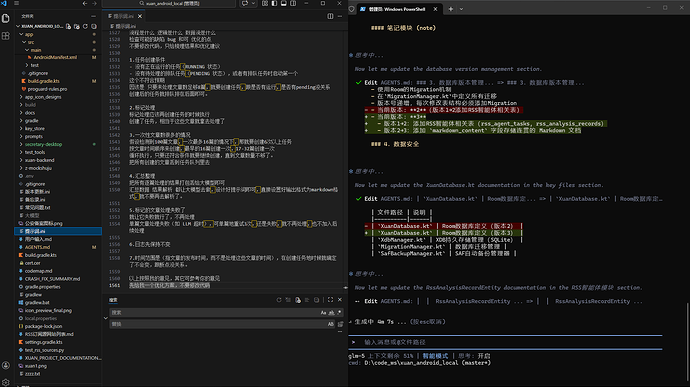
Task: Close the editor tab with X
Action: pos(140,16)
